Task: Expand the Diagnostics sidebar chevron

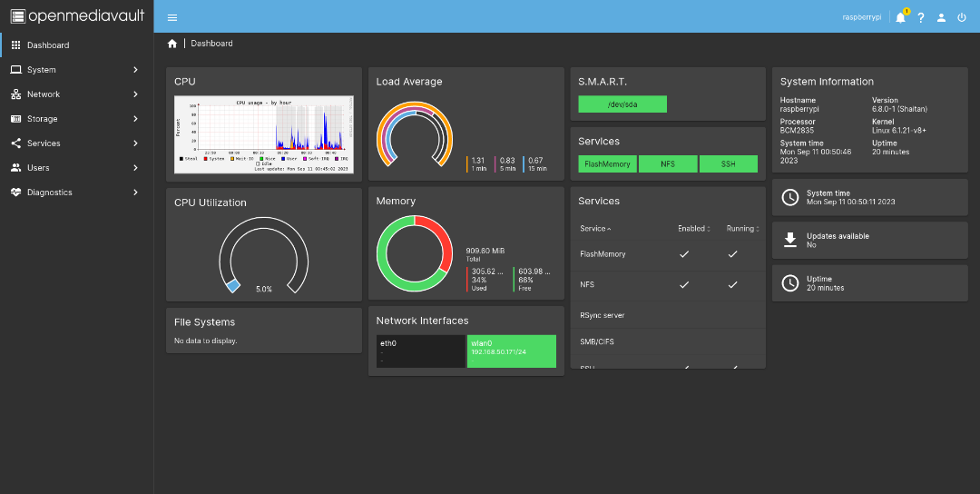Action: point(135,193)
